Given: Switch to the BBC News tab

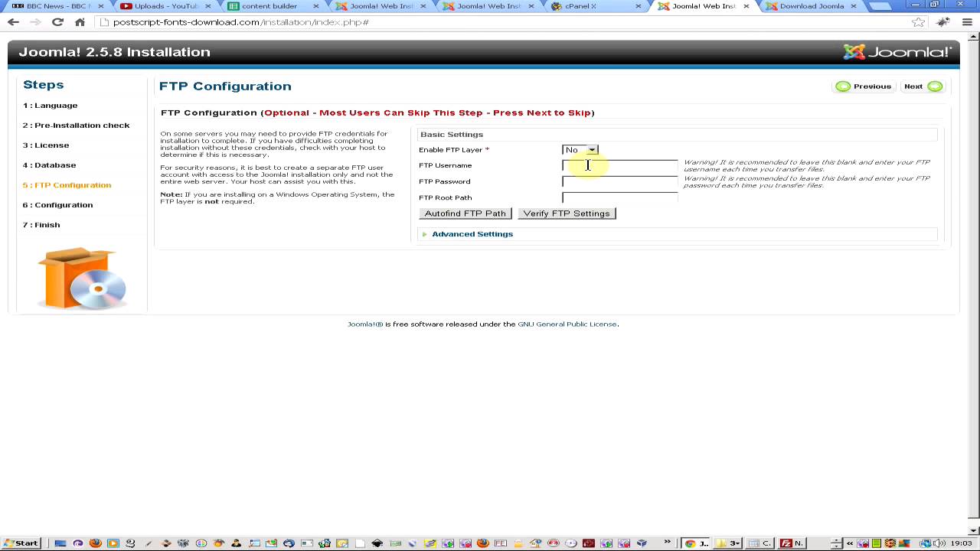Looking at the screenshot, I should [57, 6].
